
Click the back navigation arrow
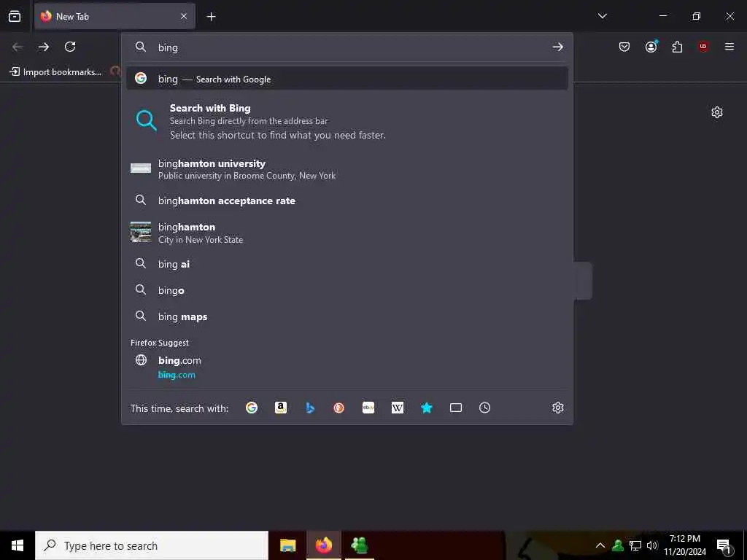[18, 47]
